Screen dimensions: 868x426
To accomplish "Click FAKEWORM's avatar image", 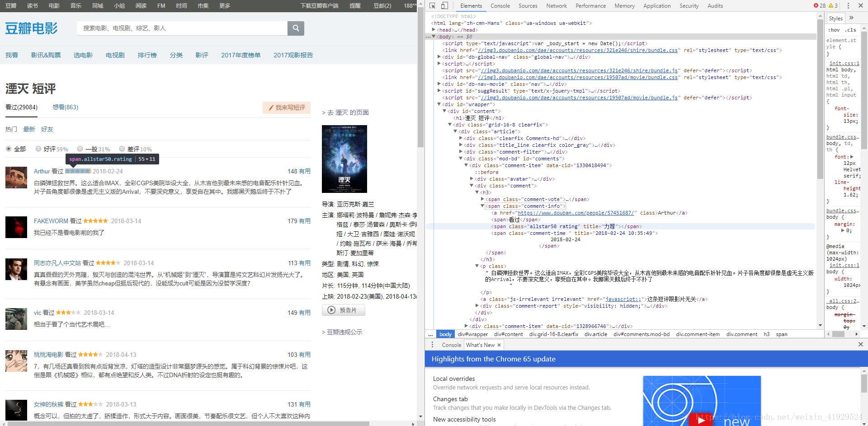I will (16, 227).
